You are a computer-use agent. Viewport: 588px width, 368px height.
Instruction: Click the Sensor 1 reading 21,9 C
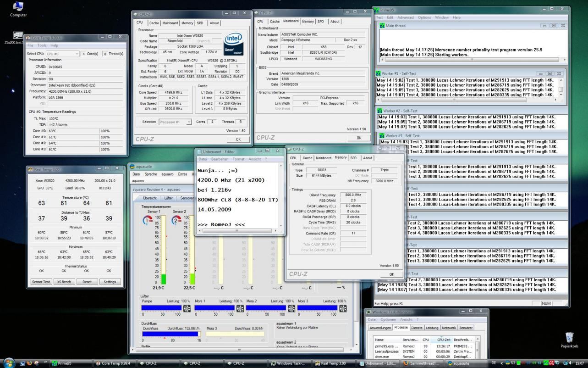[158, 288]
